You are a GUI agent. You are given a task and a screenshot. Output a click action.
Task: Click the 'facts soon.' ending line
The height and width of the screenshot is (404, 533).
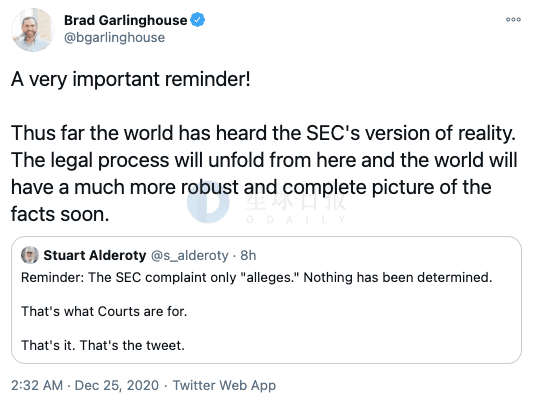coord(60,214)
